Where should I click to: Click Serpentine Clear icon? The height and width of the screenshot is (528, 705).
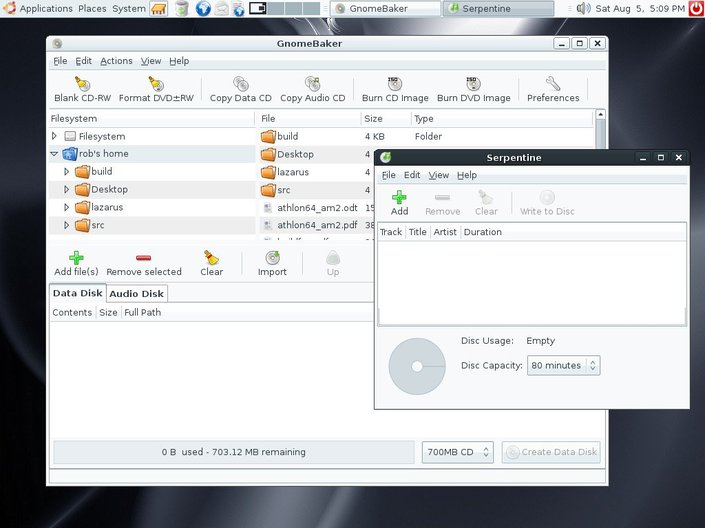tap(486, 197)
